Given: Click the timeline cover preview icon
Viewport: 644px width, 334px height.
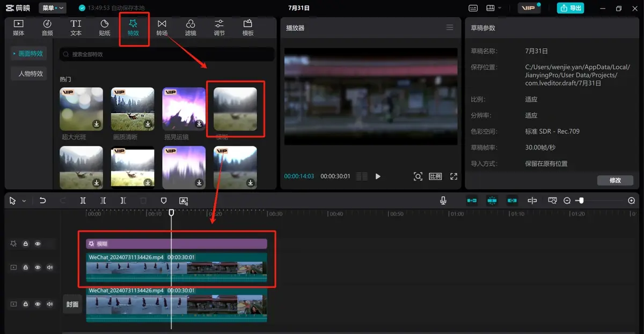Looking at the screenshot, I should (x=552, y=200).
